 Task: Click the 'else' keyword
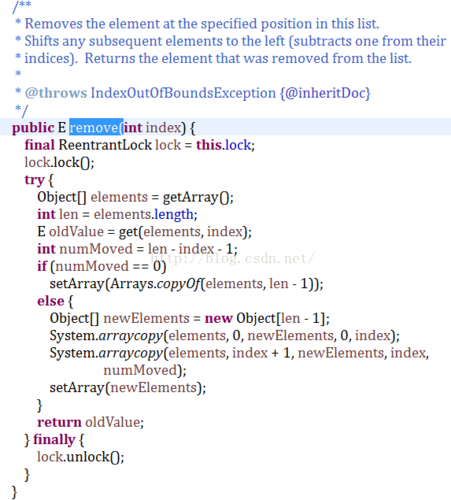50,301
